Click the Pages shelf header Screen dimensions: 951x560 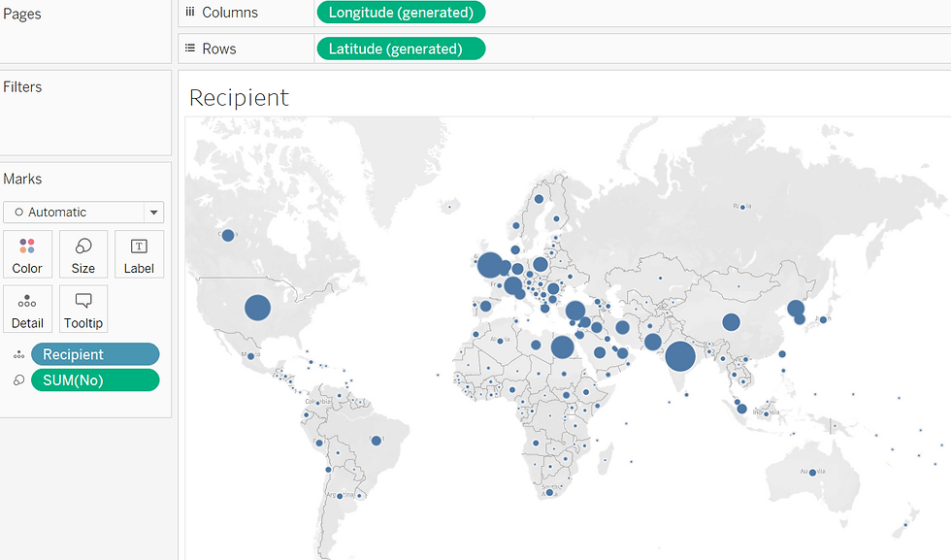point(21,14)
